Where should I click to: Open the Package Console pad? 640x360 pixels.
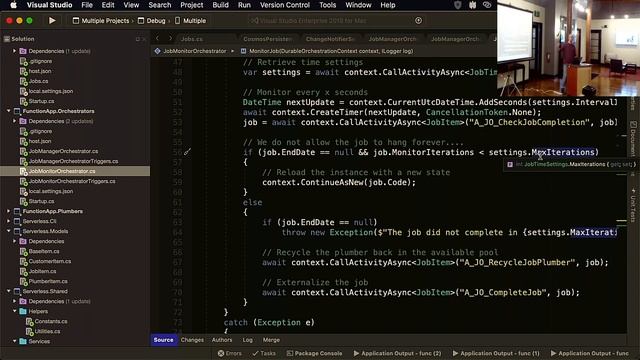coord(314,353)
